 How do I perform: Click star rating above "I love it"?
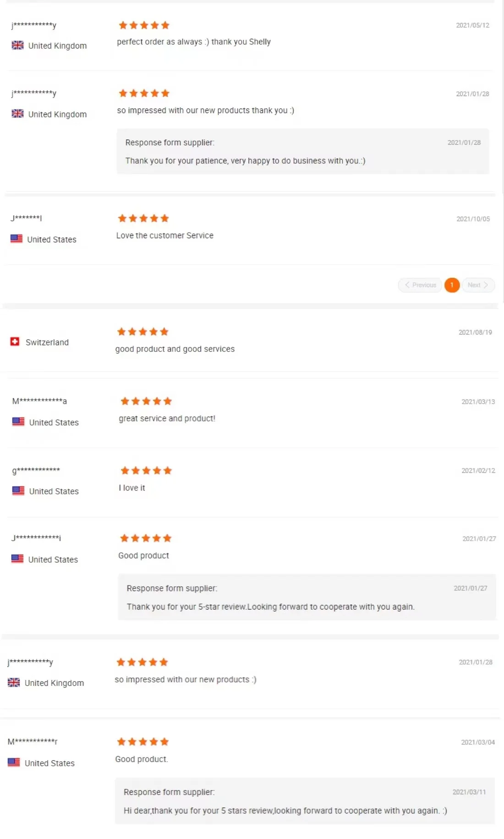(x=146, y=470)
